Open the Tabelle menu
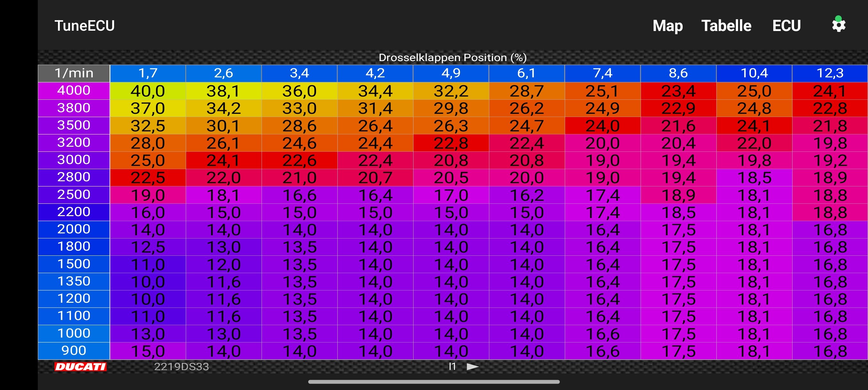The height and width of the screenshot is (390, 868). [x=726, y=26]
